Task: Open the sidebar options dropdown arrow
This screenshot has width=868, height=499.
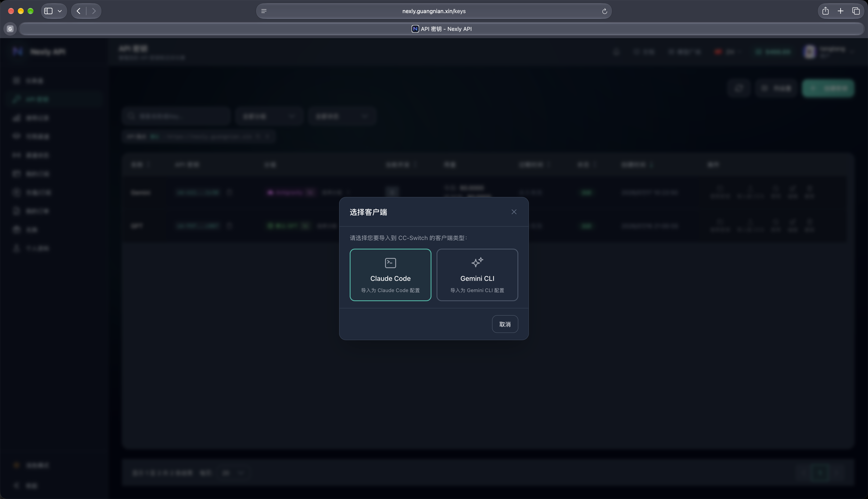Action: coord(60,11)
